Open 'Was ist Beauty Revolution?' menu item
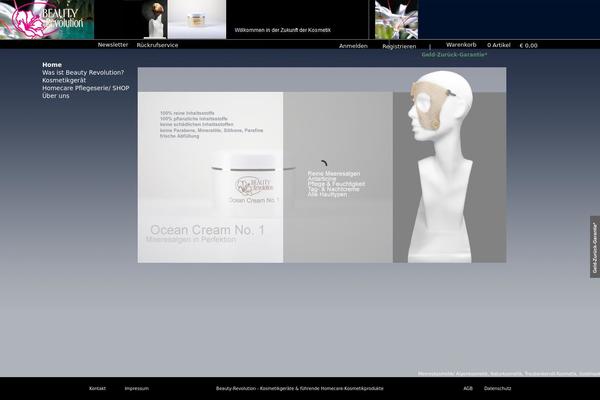Viewport: 600px width, 400px height. (x=83, y=72)
